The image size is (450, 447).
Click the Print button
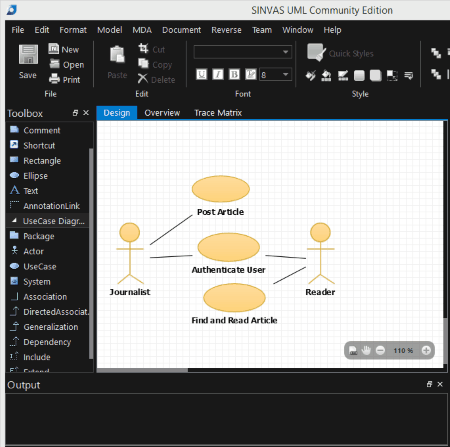pyautogui.click(x=65, y=80)
